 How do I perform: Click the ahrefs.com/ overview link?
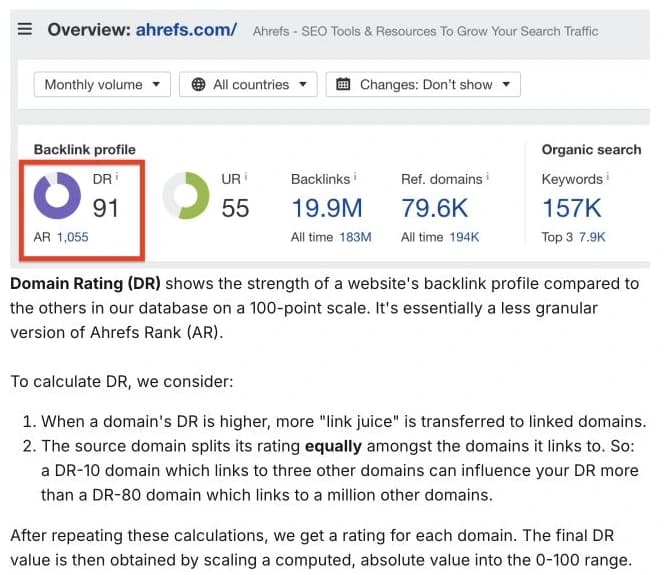186,30
